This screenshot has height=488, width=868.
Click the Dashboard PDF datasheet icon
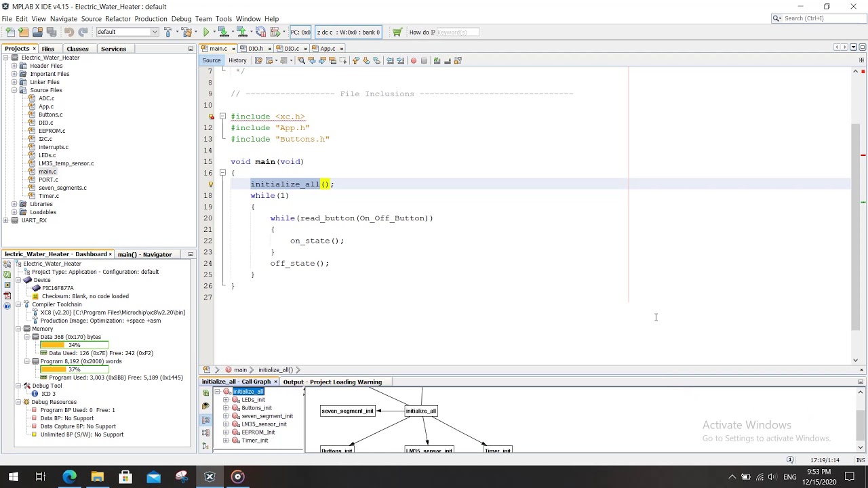coord(7,296)
